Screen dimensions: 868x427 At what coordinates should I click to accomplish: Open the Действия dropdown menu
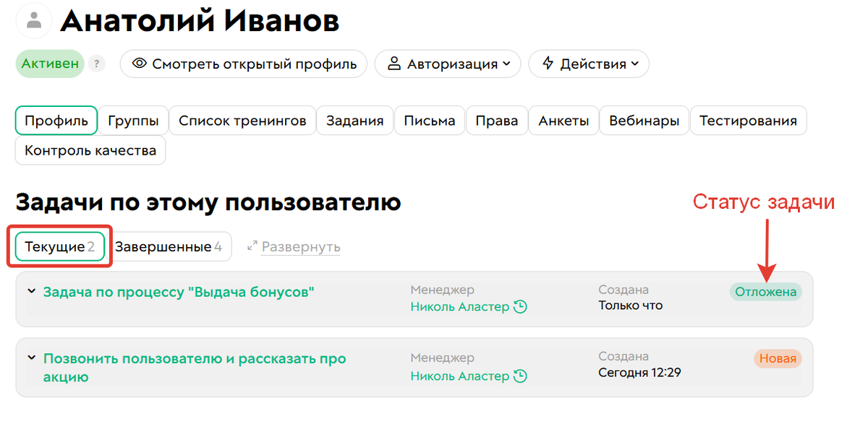click(x=588, y=64)
